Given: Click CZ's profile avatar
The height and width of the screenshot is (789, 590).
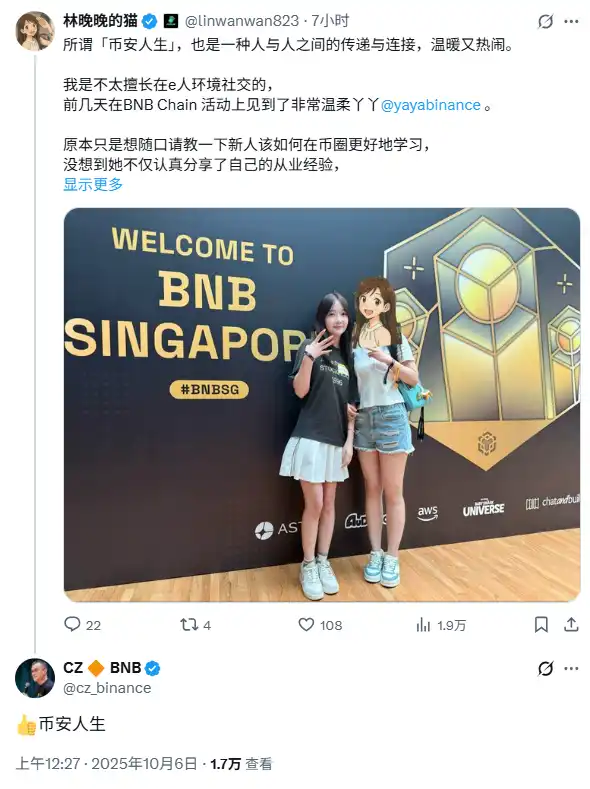Looking at the screenshot, I should 35,678.
